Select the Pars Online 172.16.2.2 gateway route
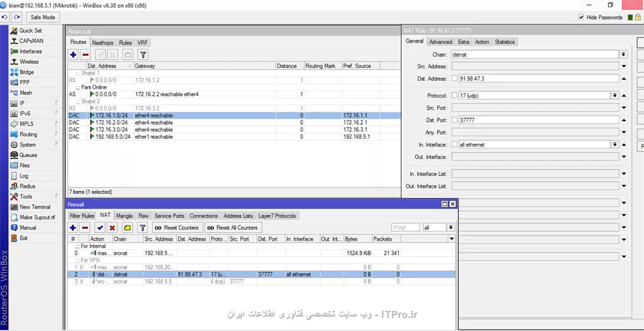 pos(234,94)
